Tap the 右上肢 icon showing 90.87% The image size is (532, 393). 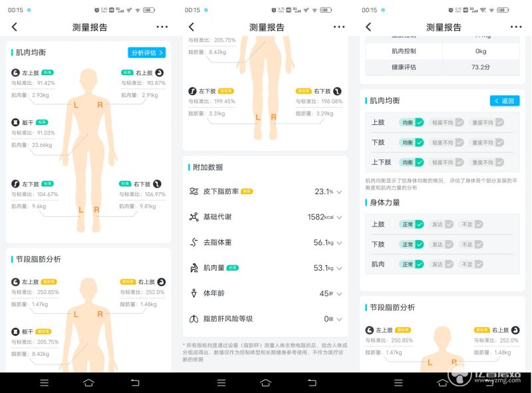159,72
